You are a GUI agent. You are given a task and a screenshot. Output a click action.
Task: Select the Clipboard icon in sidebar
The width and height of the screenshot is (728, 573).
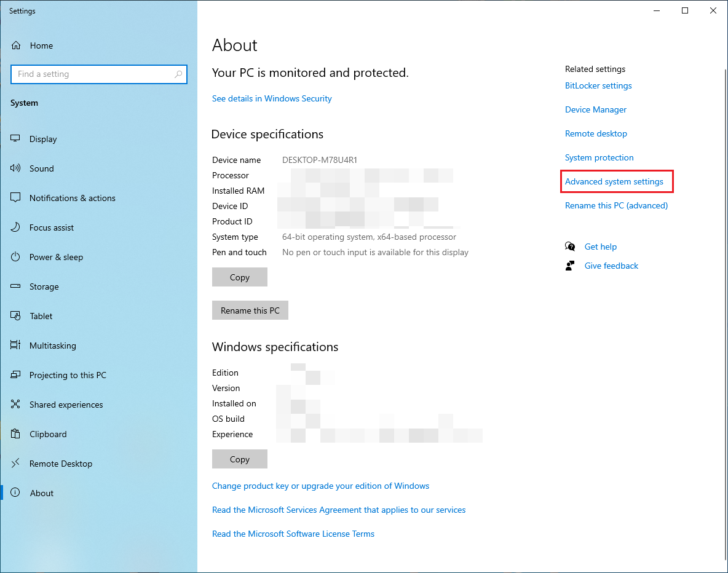point(16,434)
